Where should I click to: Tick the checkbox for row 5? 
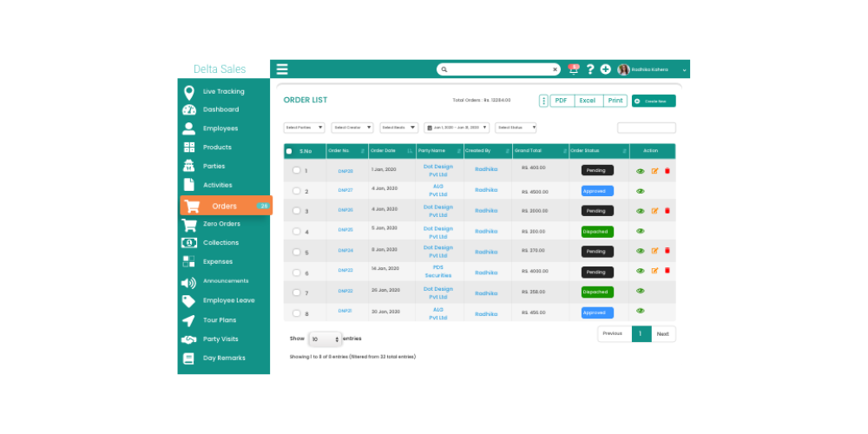[296, 252]
